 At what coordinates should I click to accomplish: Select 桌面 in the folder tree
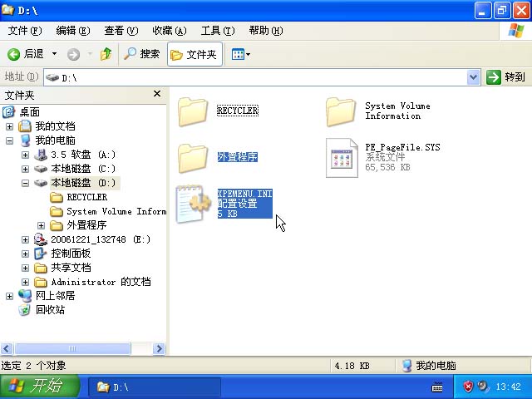tap(30, 112)
